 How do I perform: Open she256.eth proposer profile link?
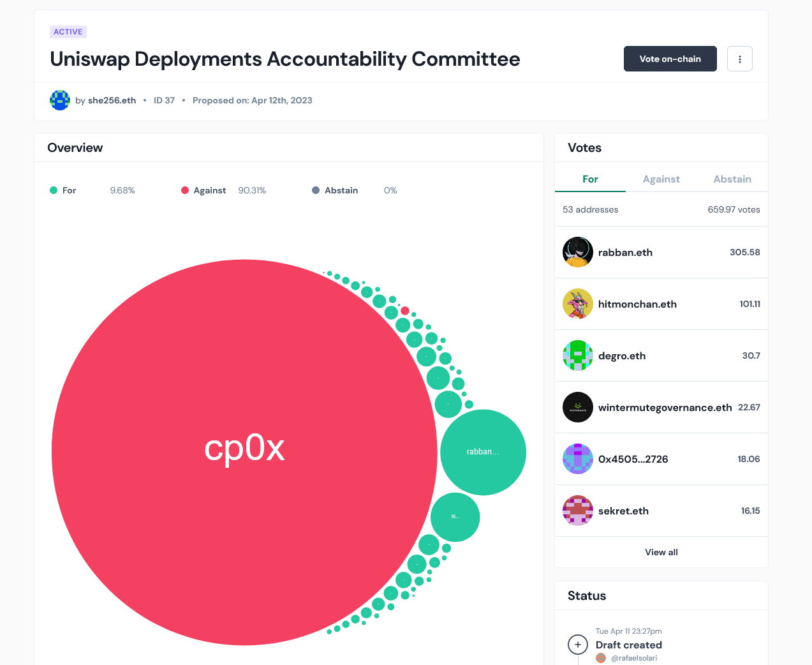click(x=112, y=100)
